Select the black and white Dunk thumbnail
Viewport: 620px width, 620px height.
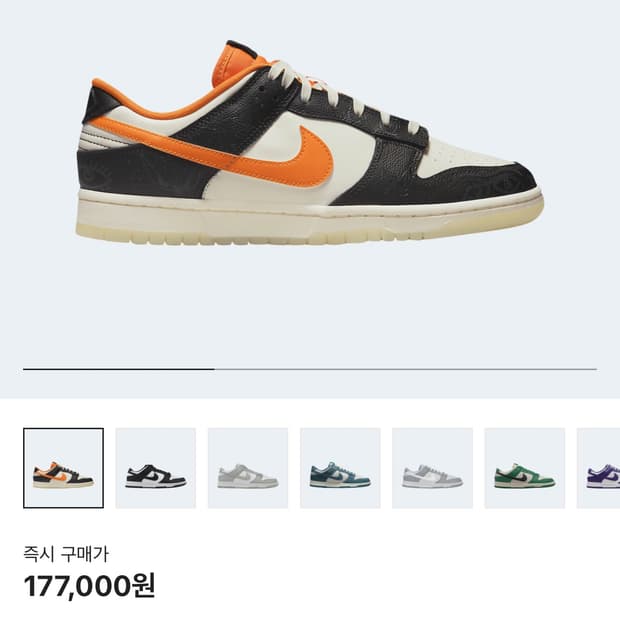pyautogui.click(x=155, y=468)
